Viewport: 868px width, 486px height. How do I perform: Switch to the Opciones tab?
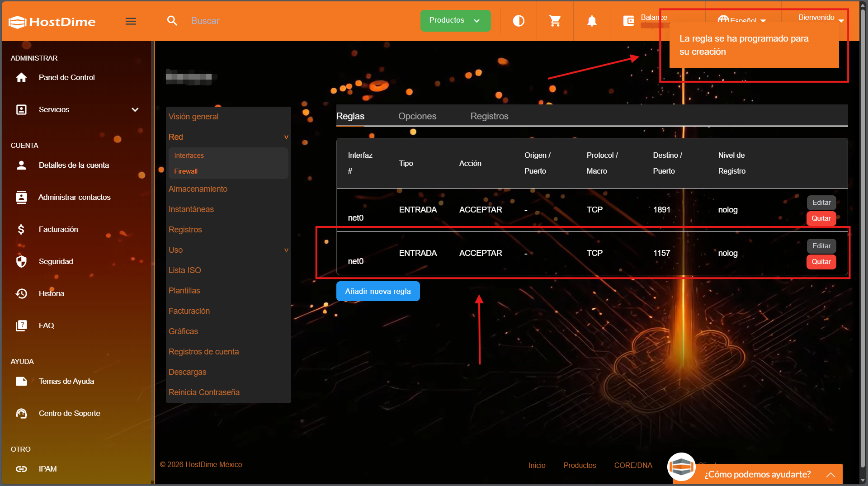coord(417,116)
